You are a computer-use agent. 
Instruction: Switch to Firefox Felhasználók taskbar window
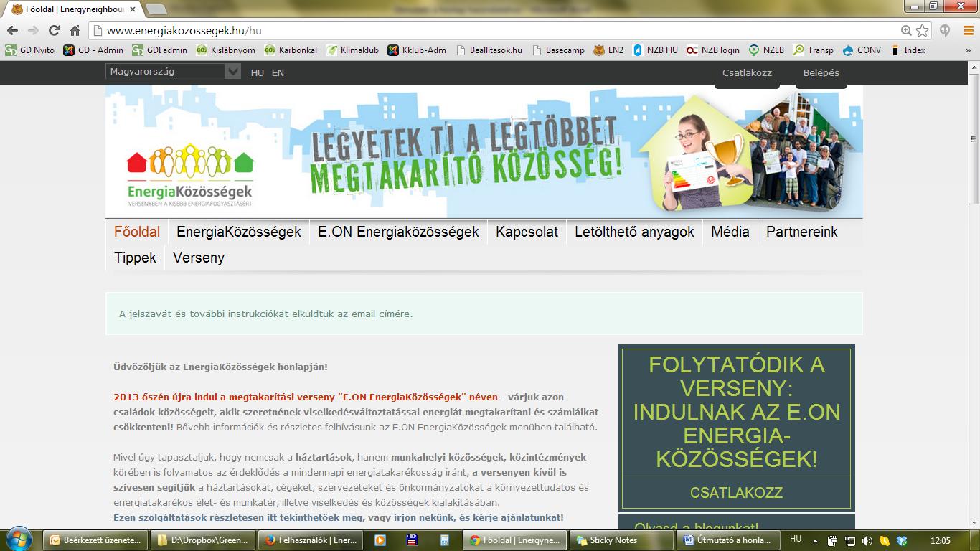click(x=311, y=540)
